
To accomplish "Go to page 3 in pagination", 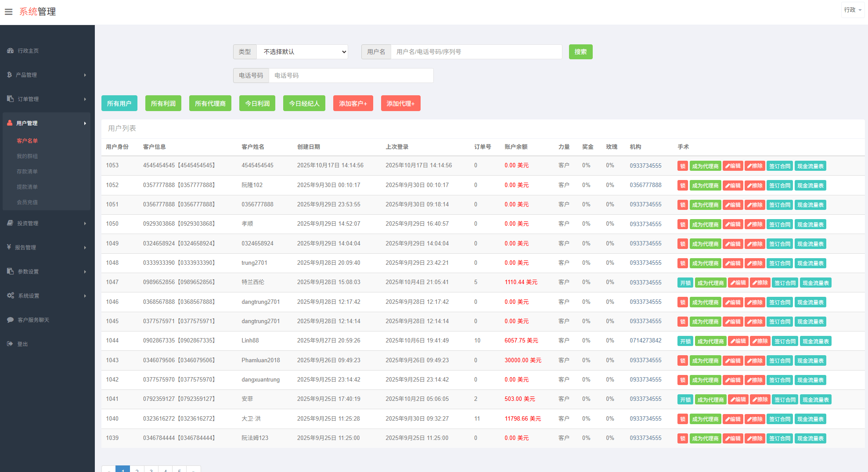I will 151,469.
